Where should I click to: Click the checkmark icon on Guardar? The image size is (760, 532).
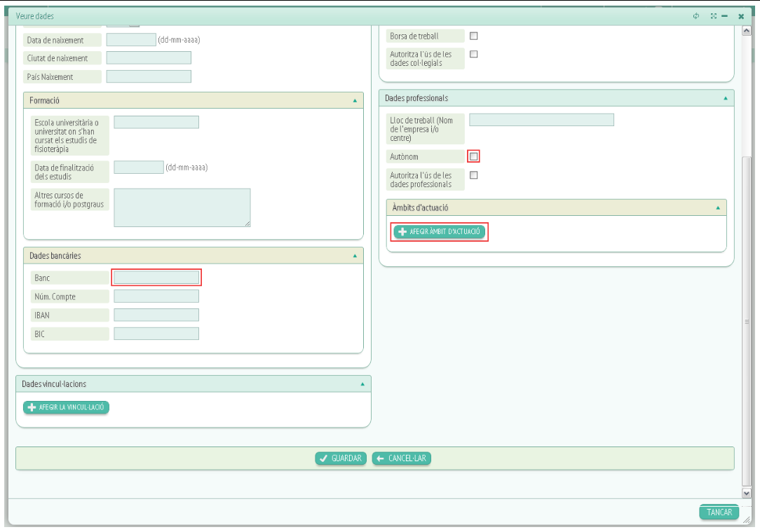[x=323, y=458]
